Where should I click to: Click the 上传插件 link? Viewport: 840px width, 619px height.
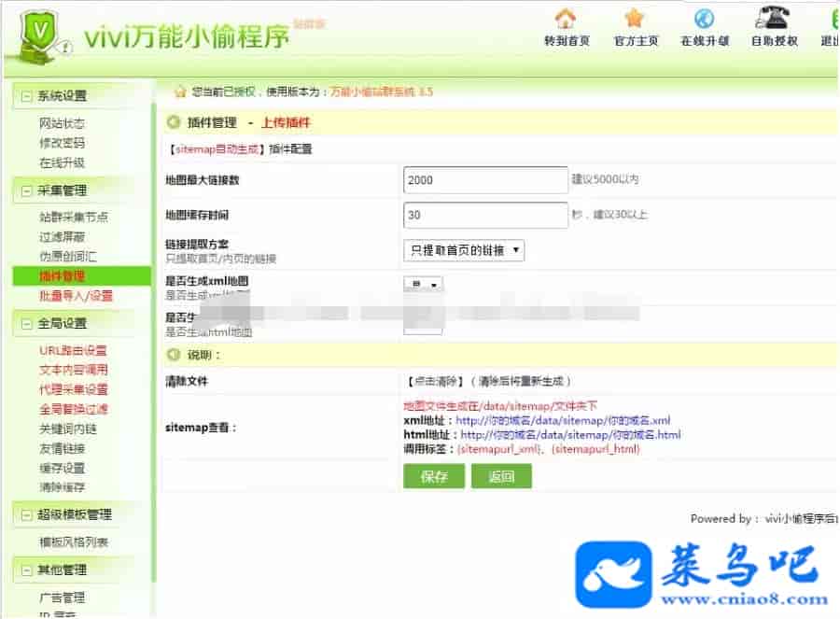click(x=286, y=122)
